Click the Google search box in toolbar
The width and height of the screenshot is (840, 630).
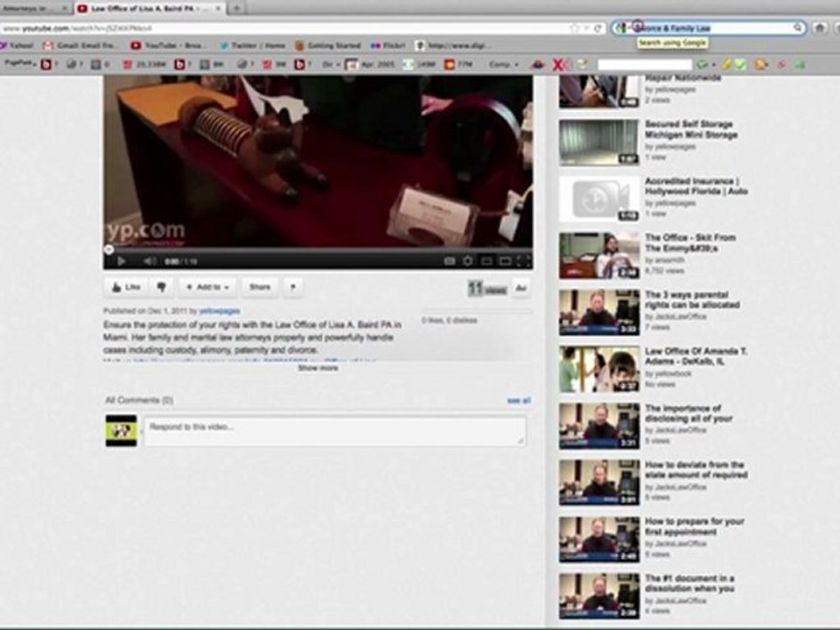point(710,28)
